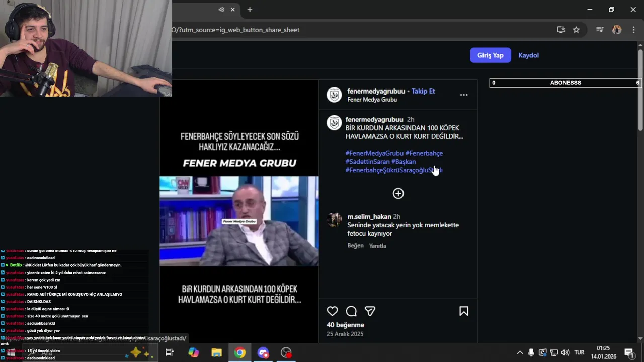Screen dimensions: 644x362
Task: Open the notification center icon
Action: coord(629,352)
